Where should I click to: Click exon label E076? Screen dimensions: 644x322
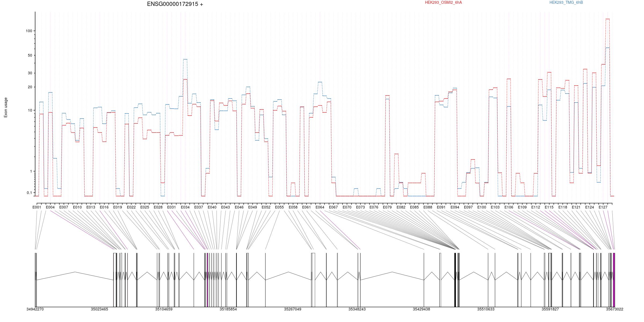pyautogui.click(x=374, y=207)
